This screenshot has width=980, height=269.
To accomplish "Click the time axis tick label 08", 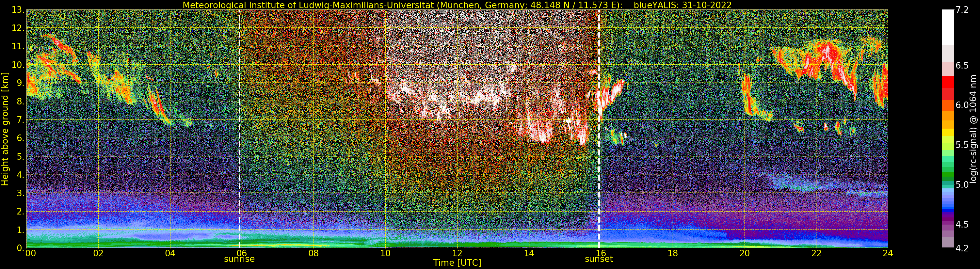I will click(x=313, y=253).
